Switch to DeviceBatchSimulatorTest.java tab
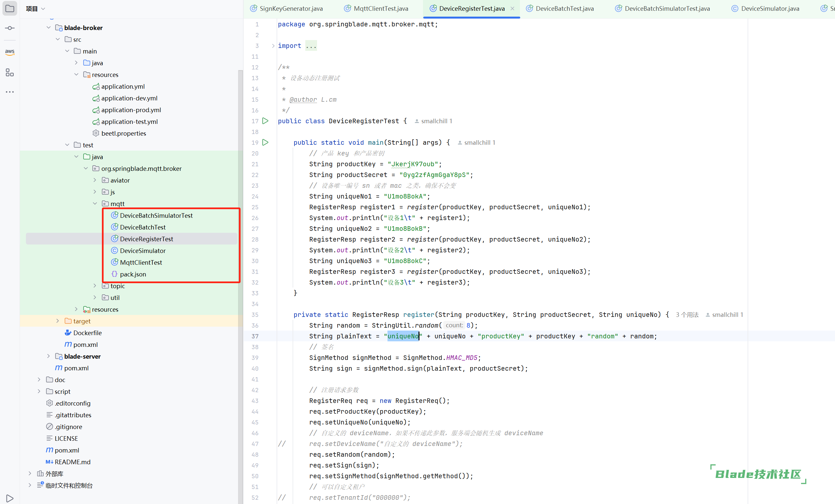835x504 pixels. pyautogui.click(x=662, y=8)
